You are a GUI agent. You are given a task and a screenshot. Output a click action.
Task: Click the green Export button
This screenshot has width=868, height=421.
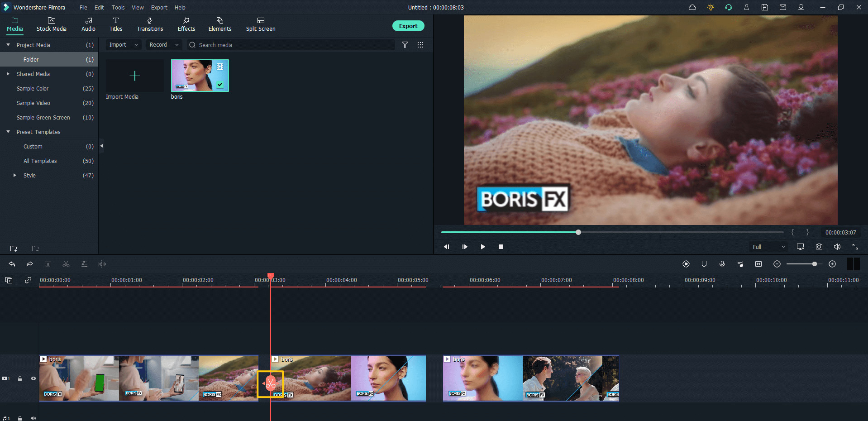(408, 26)
